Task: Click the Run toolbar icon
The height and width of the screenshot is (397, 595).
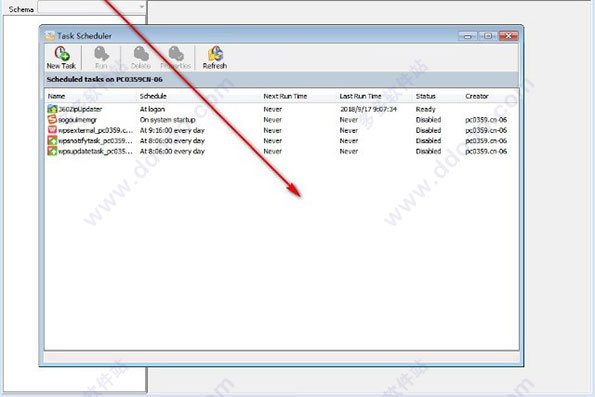Action: coord(101,53)
